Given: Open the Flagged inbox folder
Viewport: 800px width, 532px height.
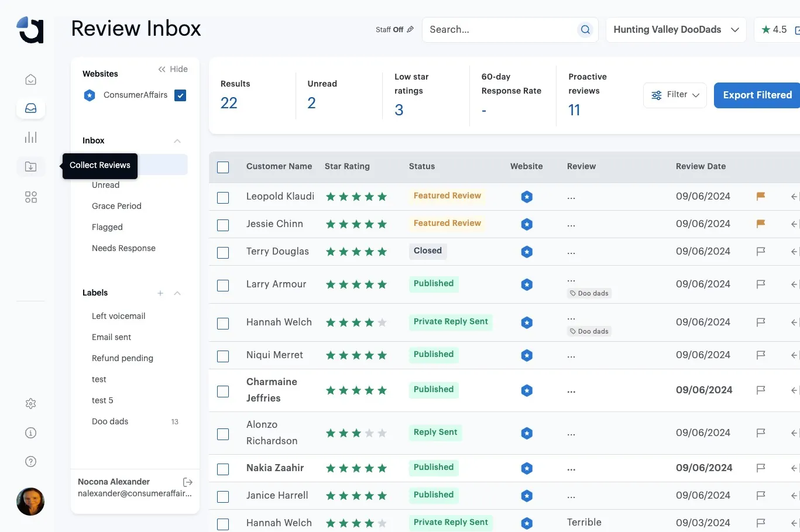Looking at the screenshot, I should tap(107, 227).
